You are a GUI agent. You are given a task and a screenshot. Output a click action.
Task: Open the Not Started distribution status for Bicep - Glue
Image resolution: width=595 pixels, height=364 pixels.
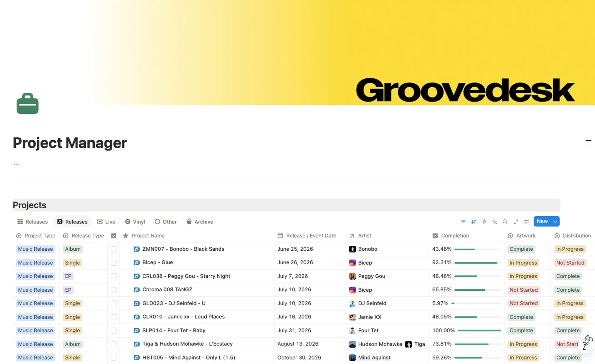tap(570, 263)
